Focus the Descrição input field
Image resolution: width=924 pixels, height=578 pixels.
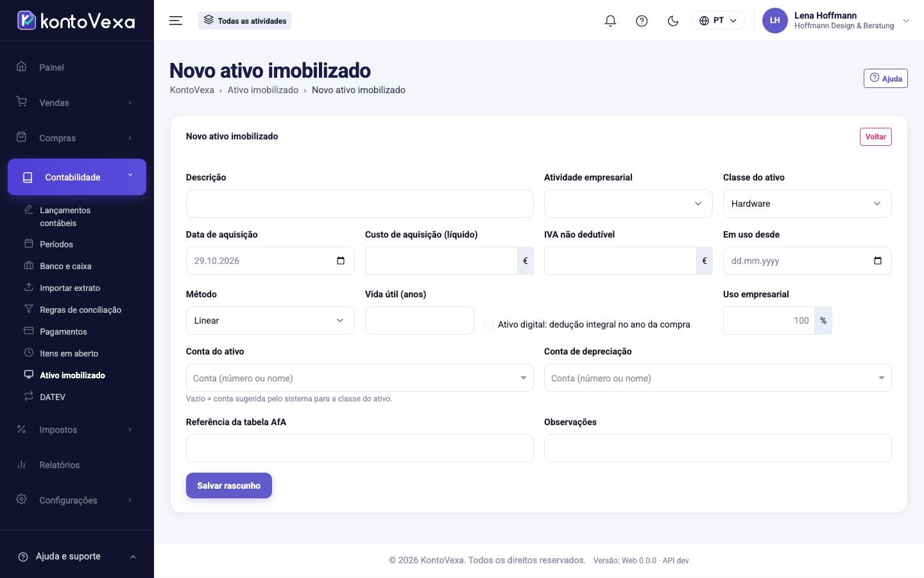click(359, 204)
